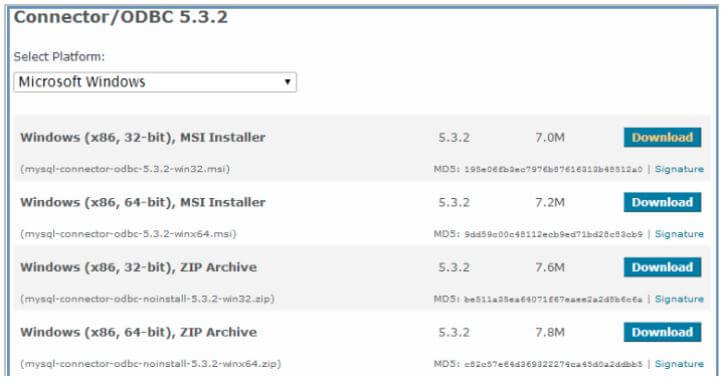728x385 pixels.
Task: Download Windows 64-bit ZIP Archive
Action: point(662,333)
